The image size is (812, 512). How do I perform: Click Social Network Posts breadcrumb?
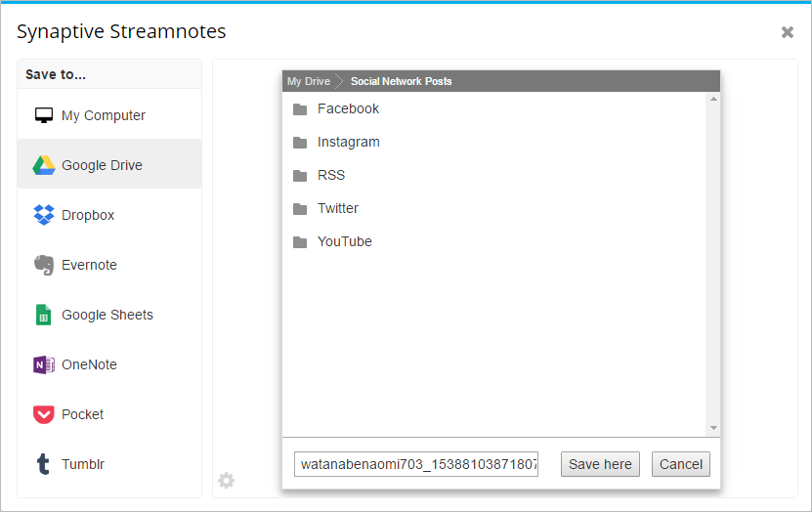click(x=401, y=81)
